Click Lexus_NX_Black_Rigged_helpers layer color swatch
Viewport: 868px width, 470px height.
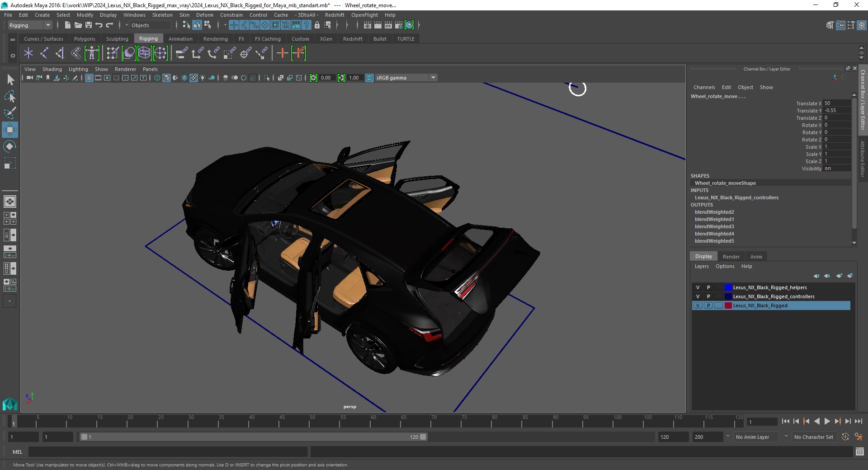728,287
